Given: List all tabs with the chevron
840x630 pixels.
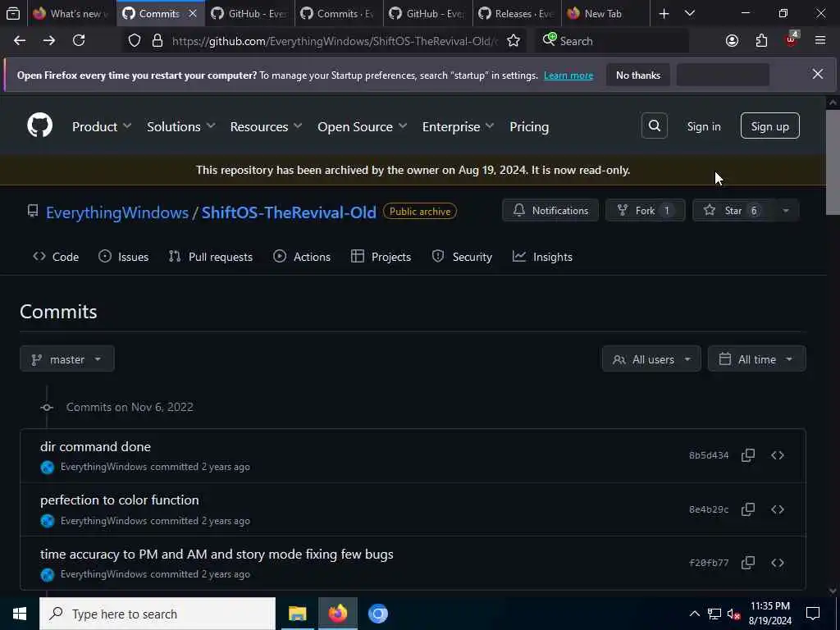Looking at the screenshot, I should click(689, 13).
